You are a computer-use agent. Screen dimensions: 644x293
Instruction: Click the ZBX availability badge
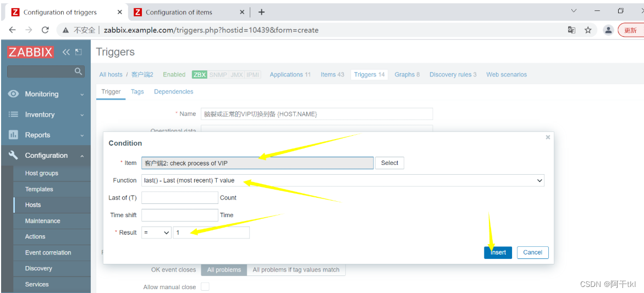199,75
